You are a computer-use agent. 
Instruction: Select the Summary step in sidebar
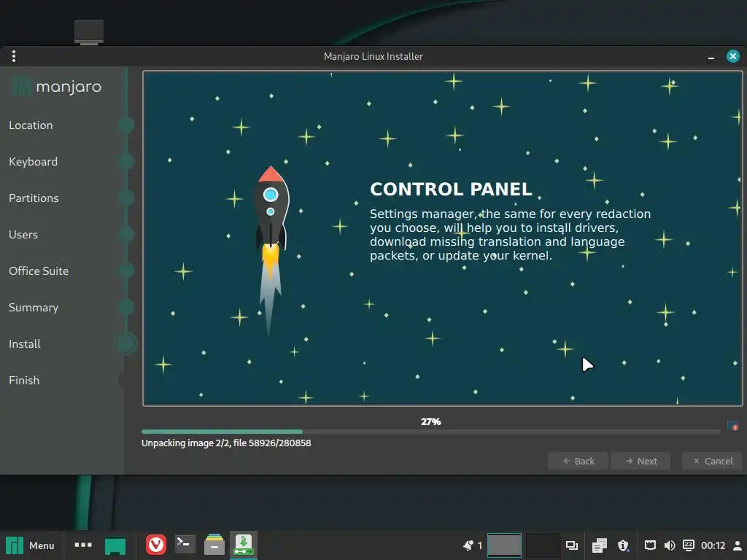pyautogui.click(x=34, y=308)
